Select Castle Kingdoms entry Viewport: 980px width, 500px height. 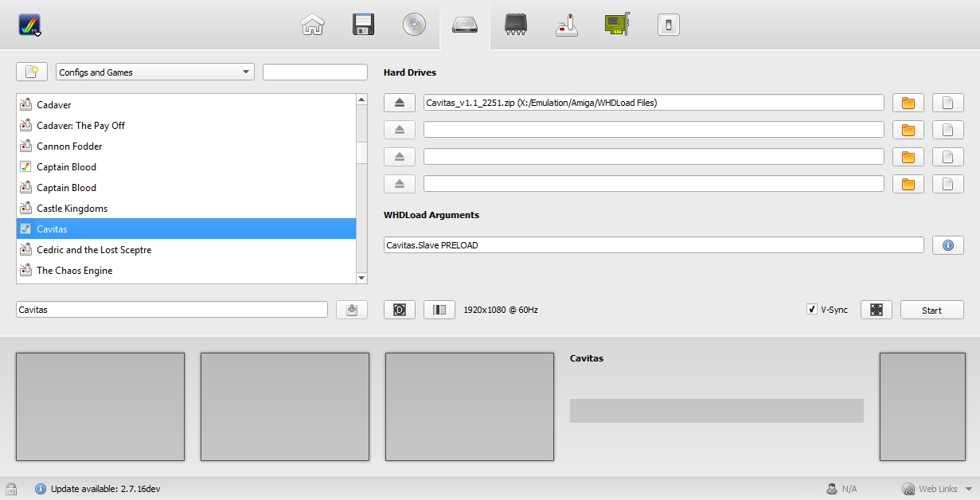point(186,208)
